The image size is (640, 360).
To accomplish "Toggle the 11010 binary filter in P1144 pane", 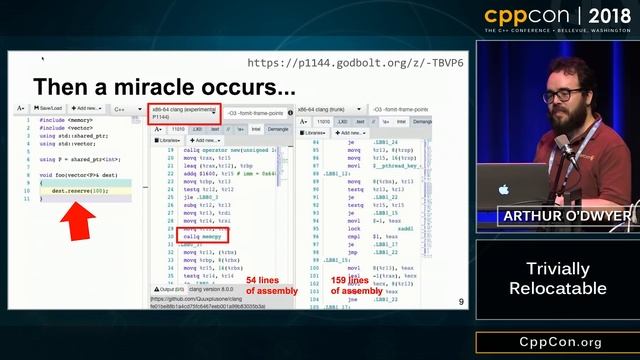I will 178,129.
